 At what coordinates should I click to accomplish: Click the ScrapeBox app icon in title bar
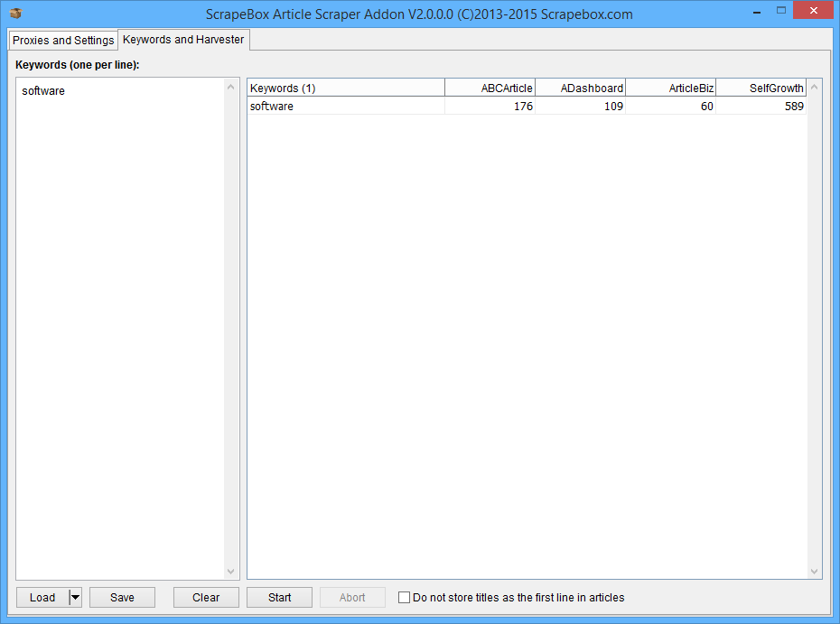(x=14, y=14)
